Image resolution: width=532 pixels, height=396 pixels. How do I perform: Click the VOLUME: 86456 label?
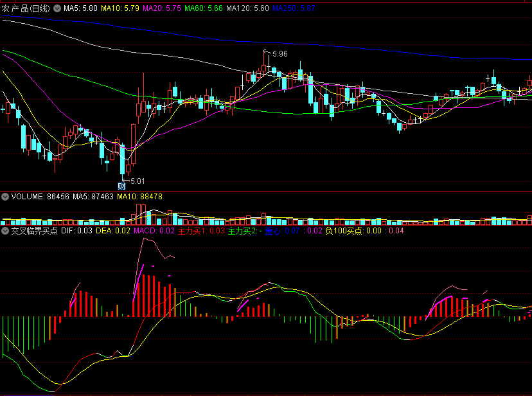tap(40, 197)
